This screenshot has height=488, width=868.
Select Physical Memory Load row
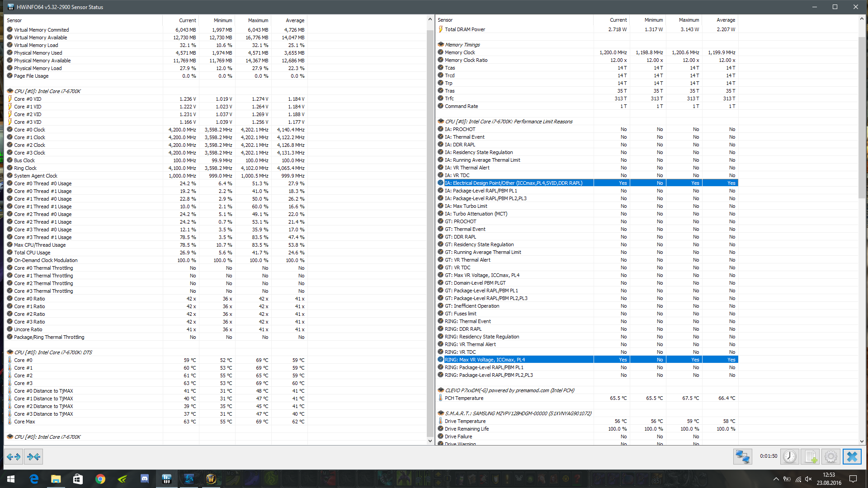pos(157,68)
